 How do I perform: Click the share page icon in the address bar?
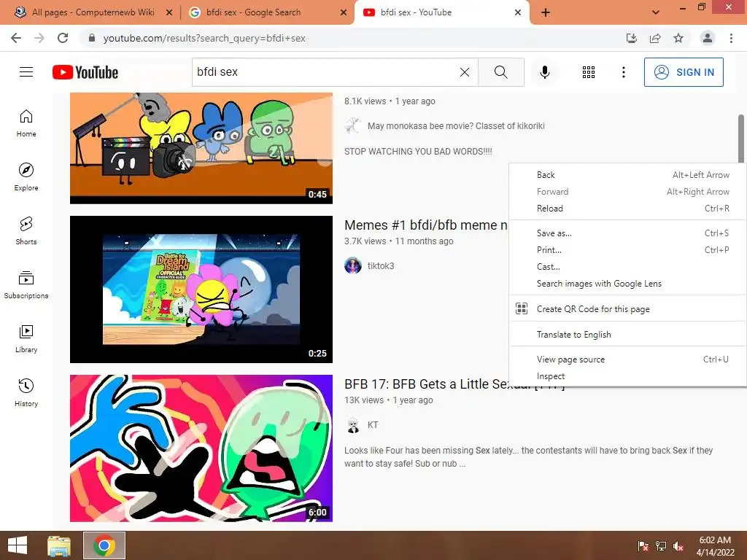click(655, 38)
